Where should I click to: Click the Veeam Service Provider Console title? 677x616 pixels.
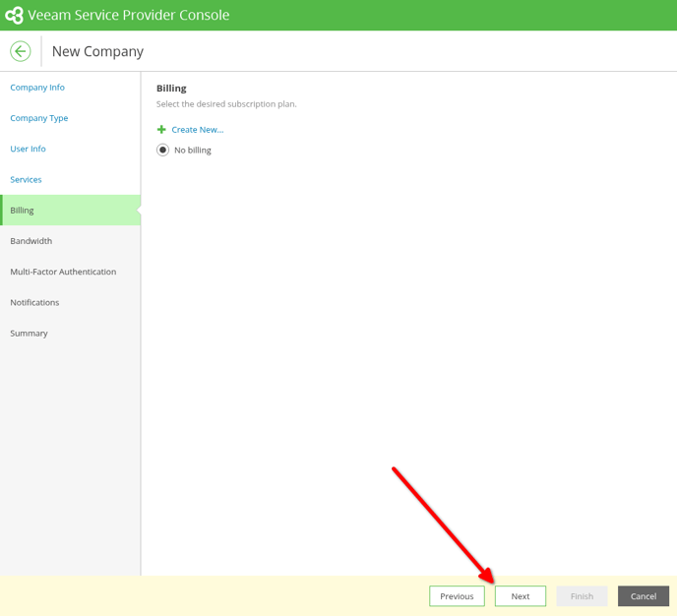(x=129, y=15)
